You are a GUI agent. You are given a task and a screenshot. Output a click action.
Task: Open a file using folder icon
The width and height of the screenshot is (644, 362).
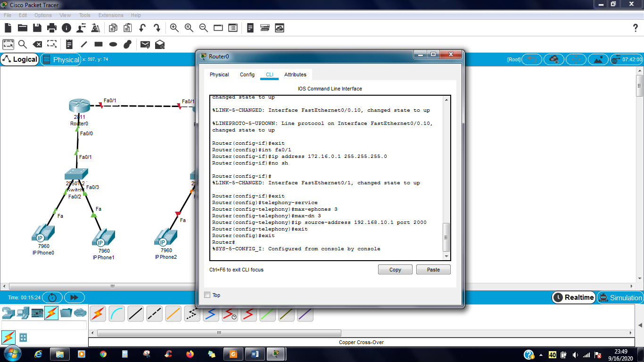[22, 28]
